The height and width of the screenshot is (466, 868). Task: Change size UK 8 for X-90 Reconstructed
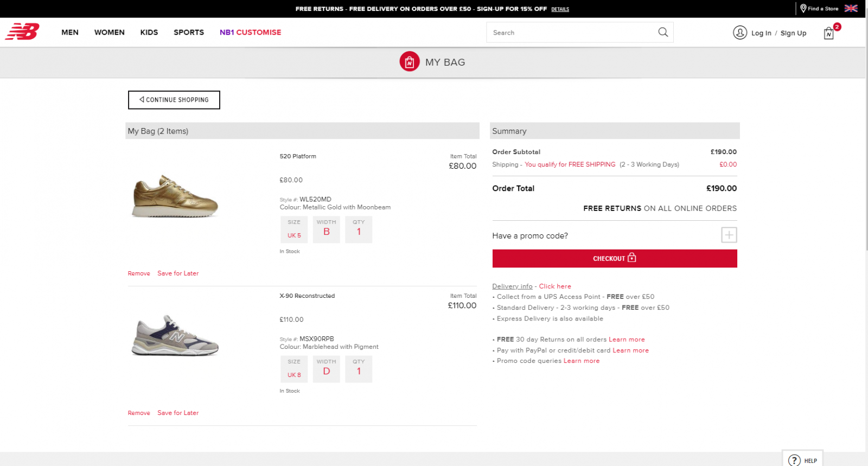[294, 369]
